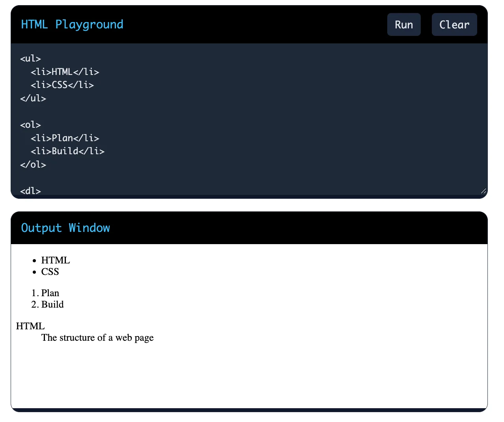Click the Clear button
This screenshot has width=504, height=422.
click(454, 24)
